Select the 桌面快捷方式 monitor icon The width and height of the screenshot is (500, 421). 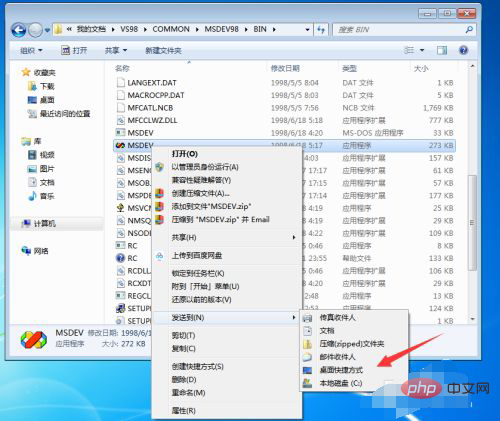(307, 370)
